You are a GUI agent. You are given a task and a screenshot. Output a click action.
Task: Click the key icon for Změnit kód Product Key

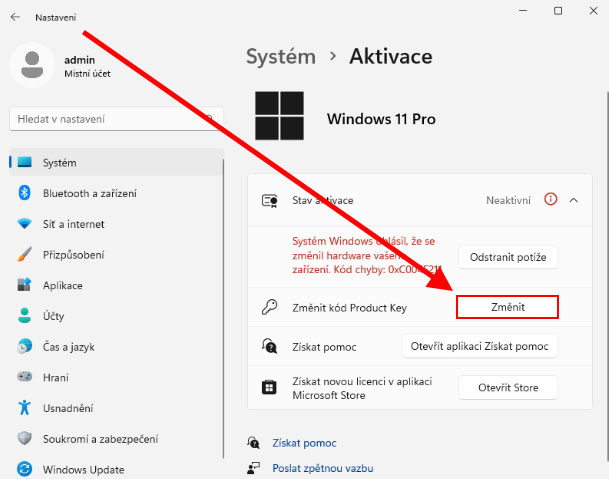(x=270, y=307)
